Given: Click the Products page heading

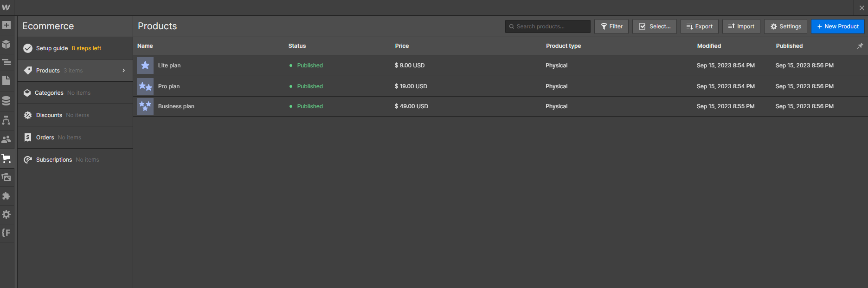Looking at the screenshot, I should point(157,26).
